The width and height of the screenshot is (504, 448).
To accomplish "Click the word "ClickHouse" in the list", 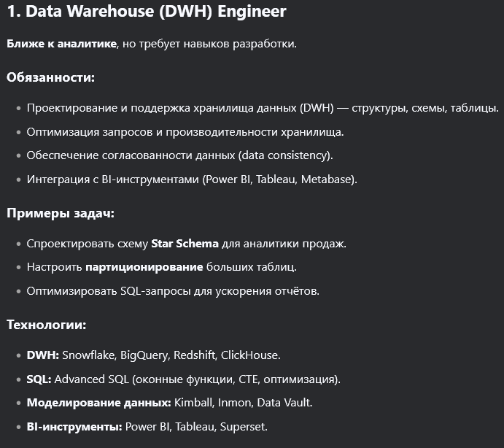I will (x=249, y=355).
